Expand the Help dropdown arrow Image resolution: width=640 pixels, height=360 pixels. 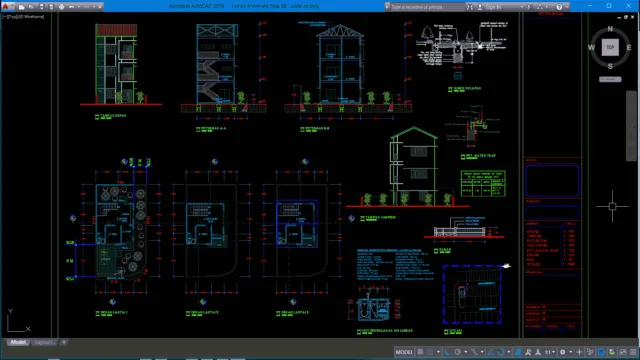(x=567, y=7)
